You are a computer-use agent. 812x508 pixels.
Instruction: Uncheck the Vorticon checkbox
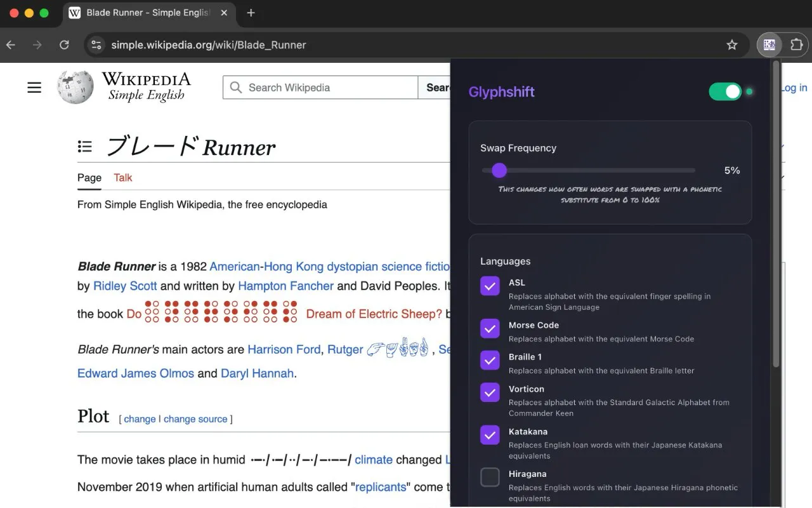pos(490,392)
